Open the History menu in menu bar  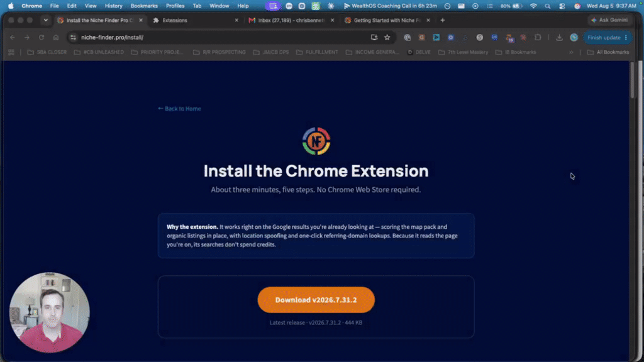(113, 6)
